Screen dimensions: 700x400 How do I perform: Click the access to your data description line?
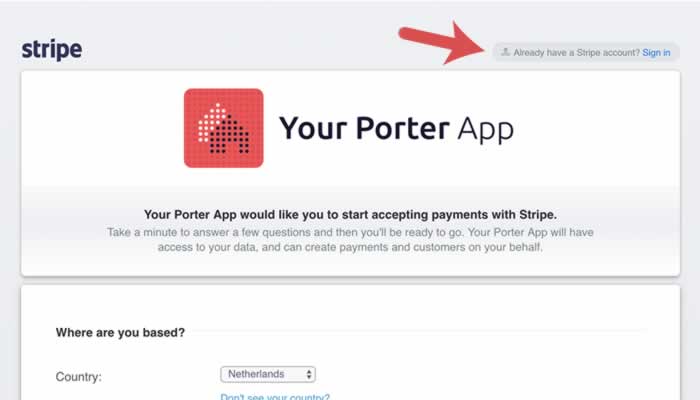[350, 247]
